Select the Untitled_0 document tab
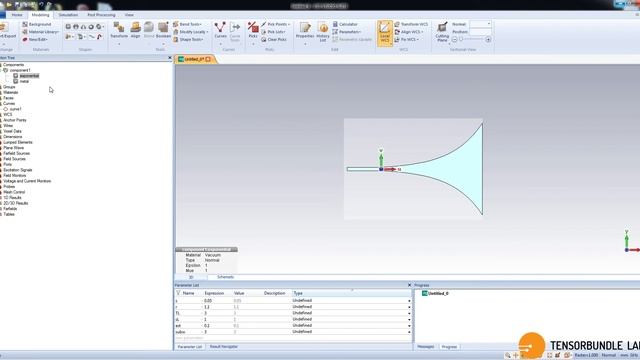Screen dimensions: 640x360 pyautogui.click(x=195, y=60)
